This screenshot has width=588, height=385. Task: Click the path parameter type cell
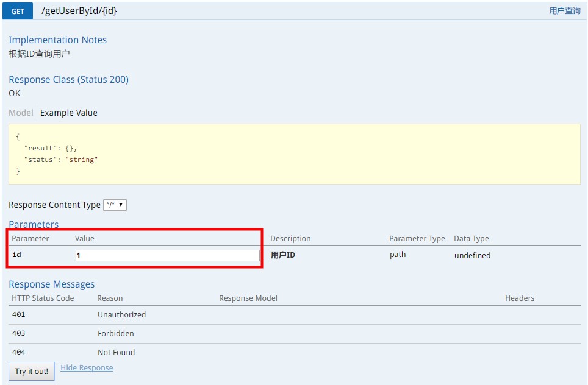tap(398, 255)
